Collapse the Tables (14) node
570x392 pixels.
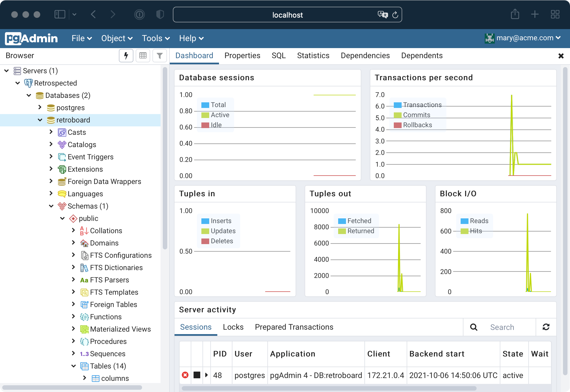[74, 366]
